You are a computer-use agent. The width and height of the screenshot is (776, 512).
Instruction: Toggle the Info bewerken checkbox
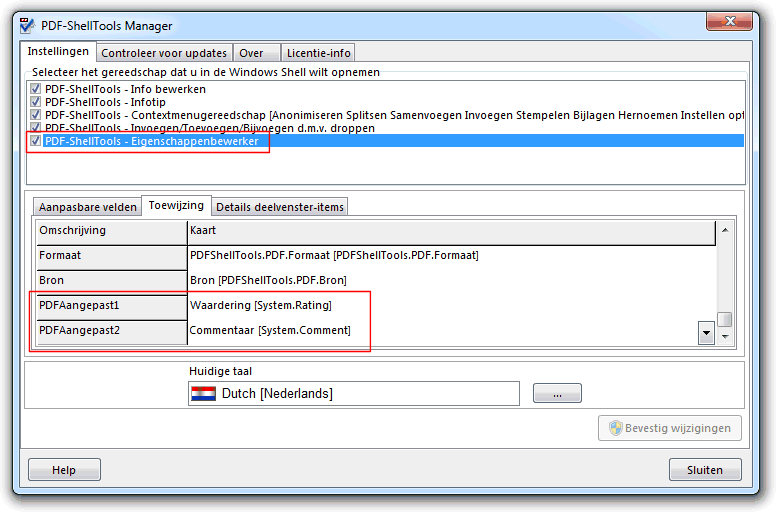[x=35, y=89]
